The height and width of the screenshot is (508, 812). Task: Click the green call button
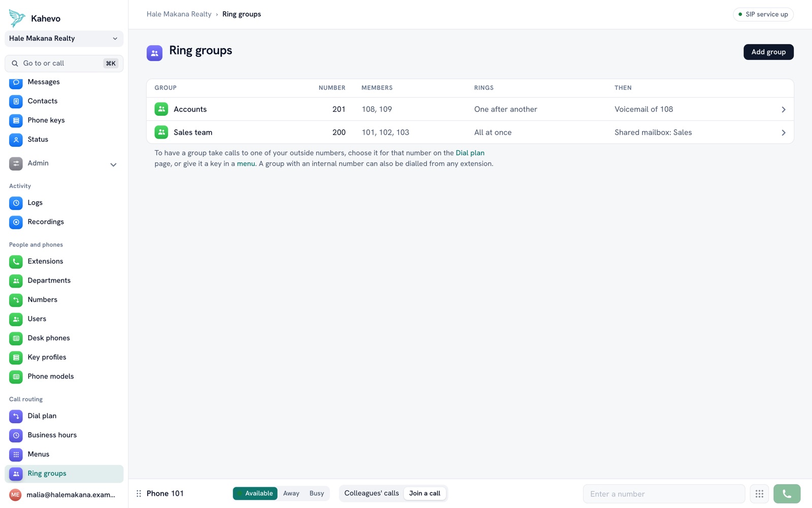(787, 494)
